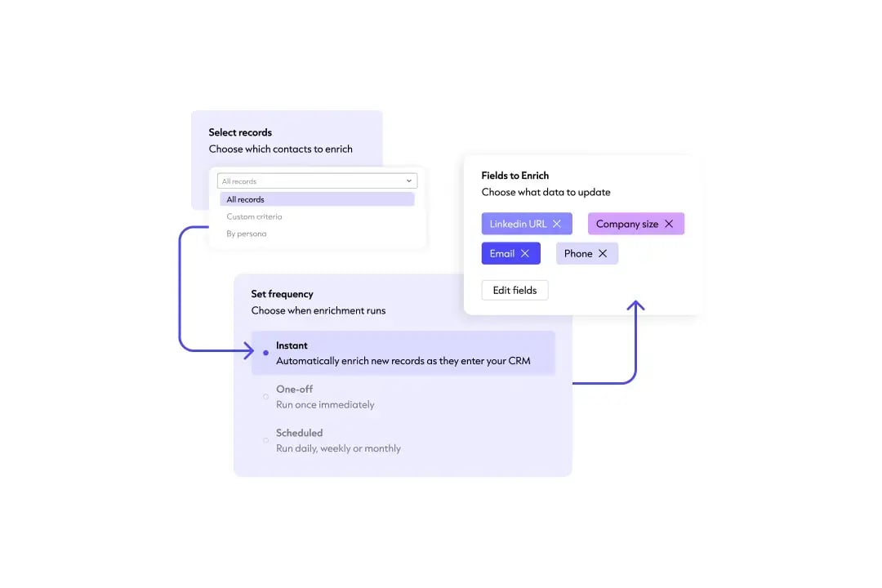882x588 pixels.
Task: Select the Instant frequency radio button
Action: (x=265, y=353)
